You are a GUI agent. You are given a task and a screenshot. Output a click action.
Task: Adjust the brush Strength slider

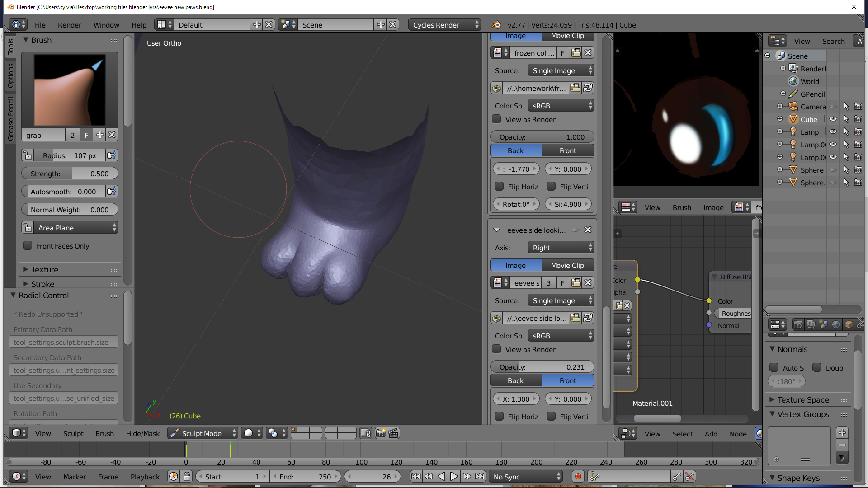(70, 174)
